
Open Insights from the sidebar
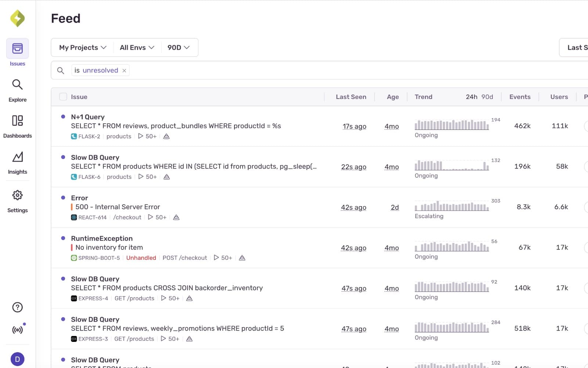coord(17,163)
